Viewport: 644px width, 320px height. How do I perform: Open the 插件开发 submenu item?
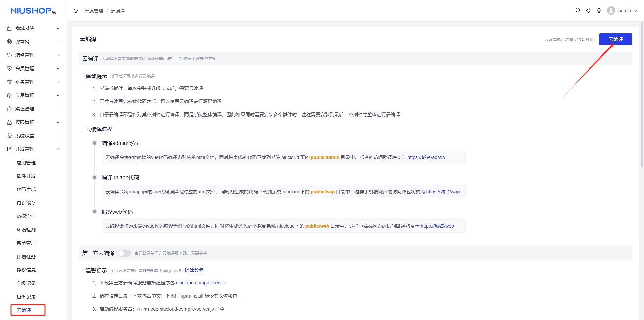click(26, 176)
